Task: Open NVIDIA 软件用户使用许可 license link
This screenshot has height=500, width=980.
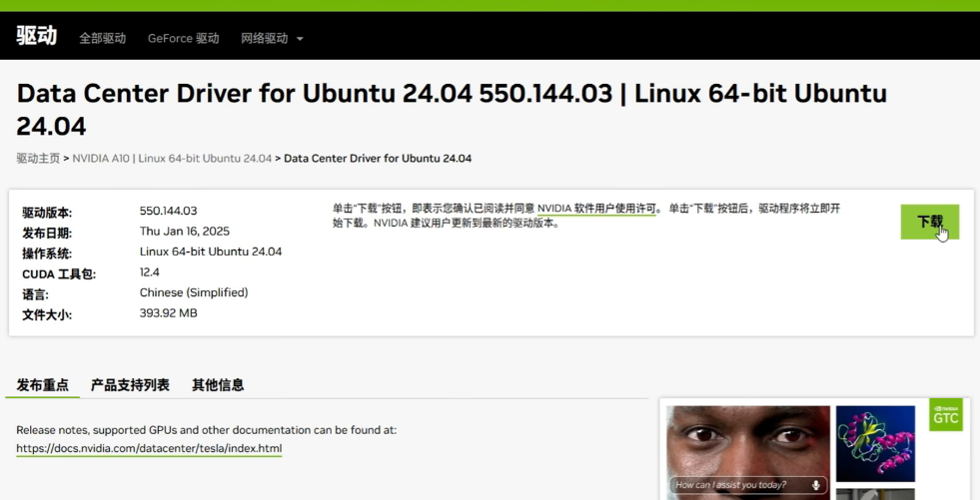Action: (x=596, y=209)
